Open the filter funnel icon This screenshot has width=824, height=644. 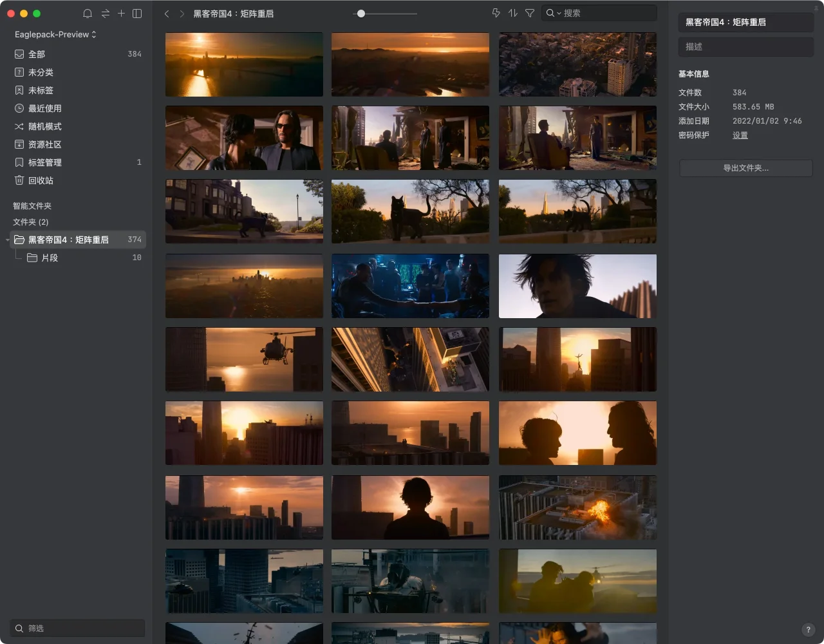tap(530, 13)
